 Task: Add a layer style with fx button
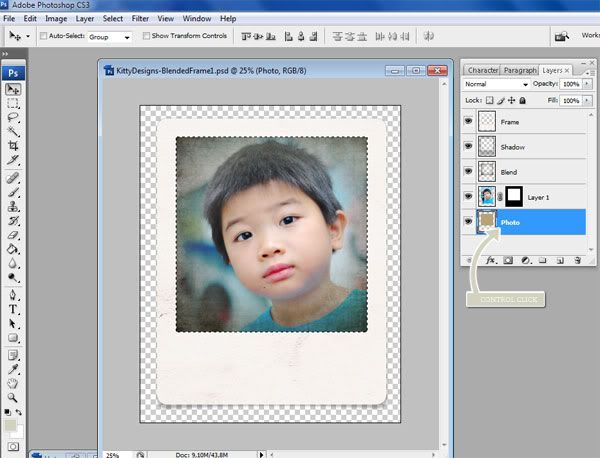(490, 261)
